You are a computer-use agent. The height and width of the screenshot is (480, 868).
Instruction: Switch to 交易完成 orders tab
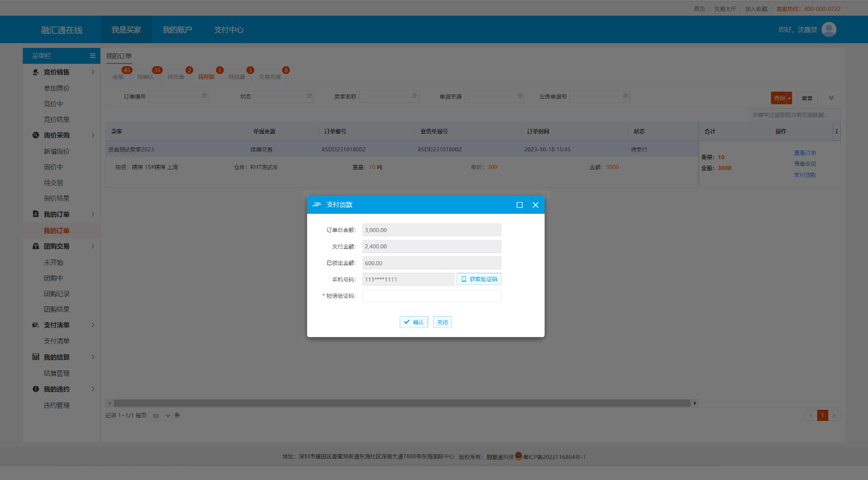point(270,77)
